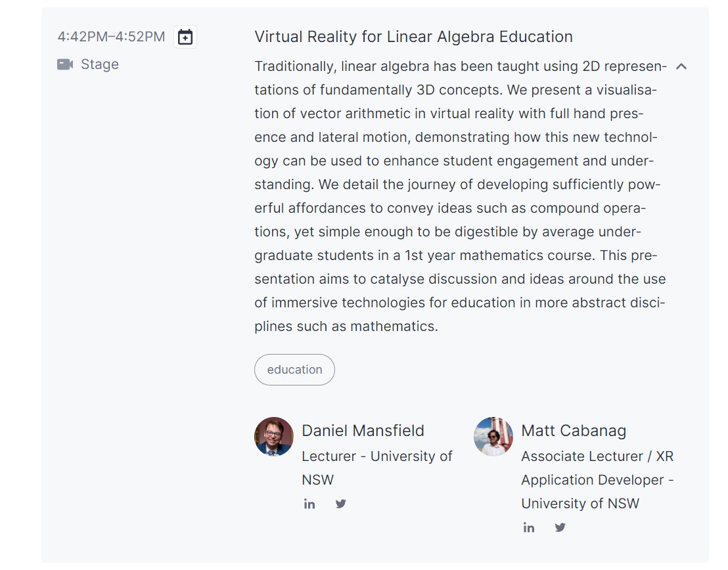
Task: Click the Matt Cabanag name
Action: pyautogui.click(x=574, y=430)
